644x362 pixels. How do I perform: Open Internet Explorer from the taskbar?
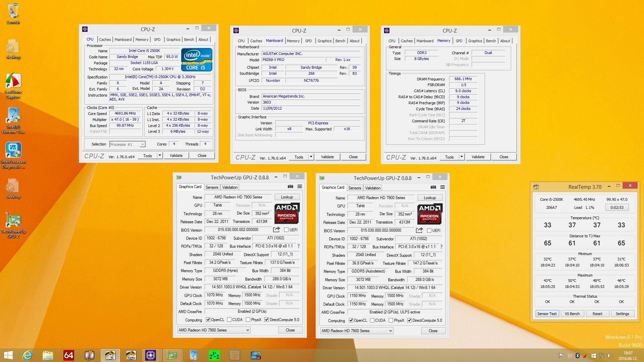pos(27,355)
